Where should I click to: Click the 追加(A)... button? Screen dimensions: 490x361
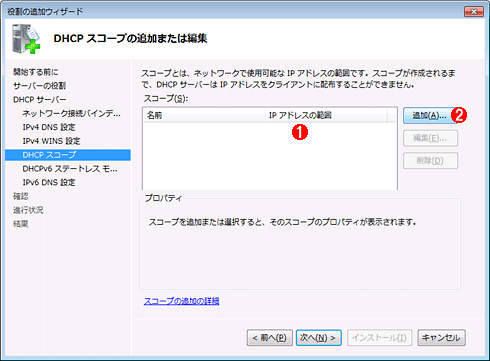point(430,116)
